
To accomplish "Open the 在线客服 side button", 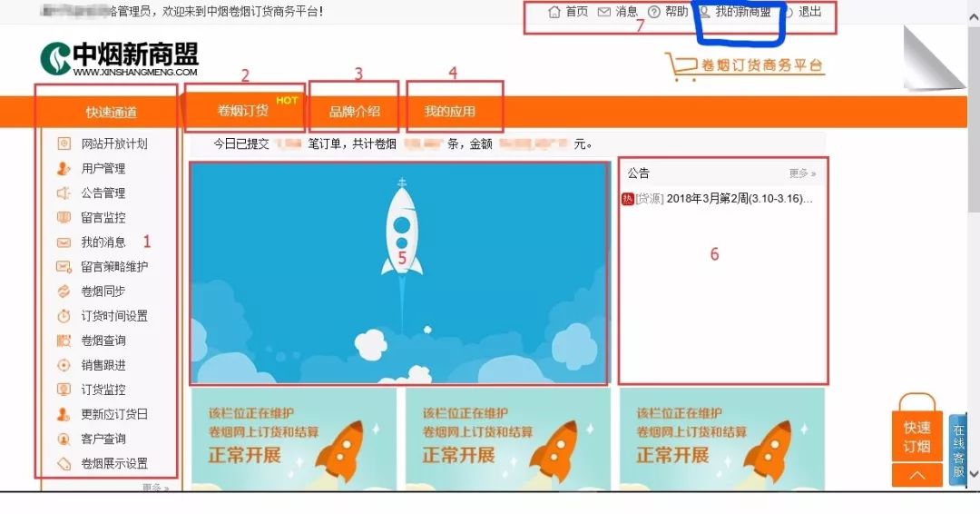I will point(958,450).
